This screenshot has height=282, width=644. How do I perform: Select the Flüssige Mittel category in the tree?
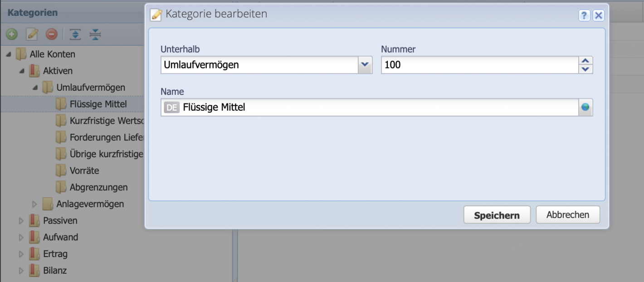(98, 104)
